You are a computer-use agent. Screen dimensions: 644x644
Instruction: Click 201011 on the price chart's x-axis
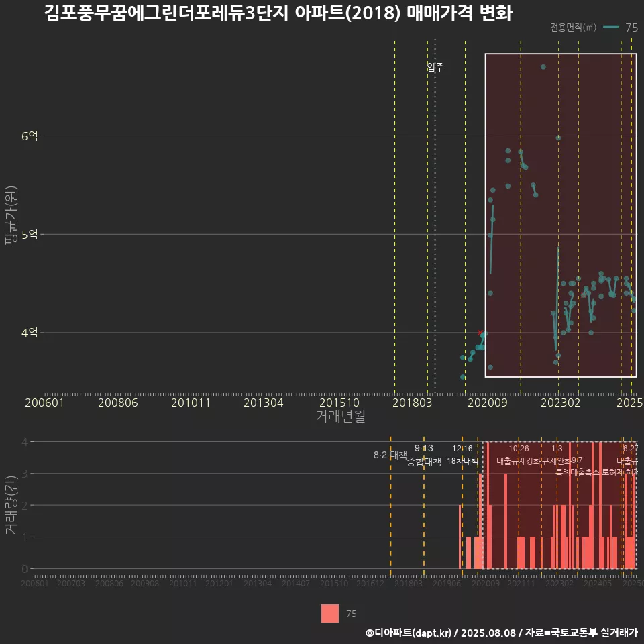191,402
